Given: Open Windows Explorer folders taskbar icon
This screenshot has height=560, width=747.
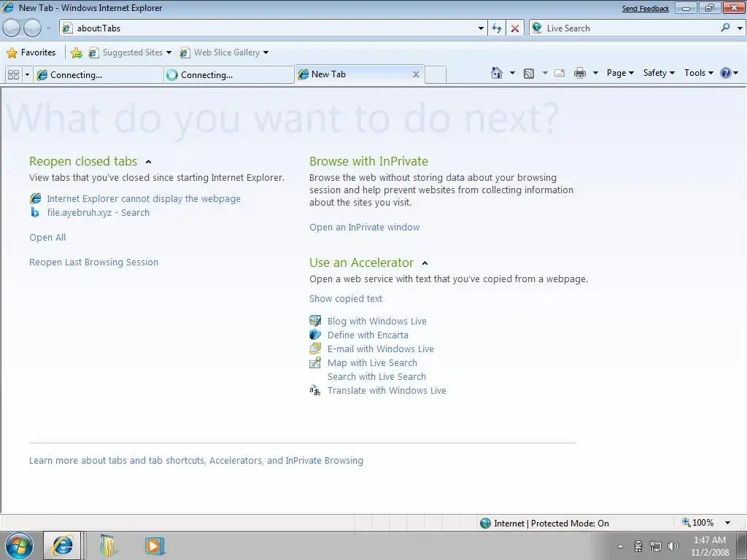Looking at the screenshot, I should click(108, 545).
